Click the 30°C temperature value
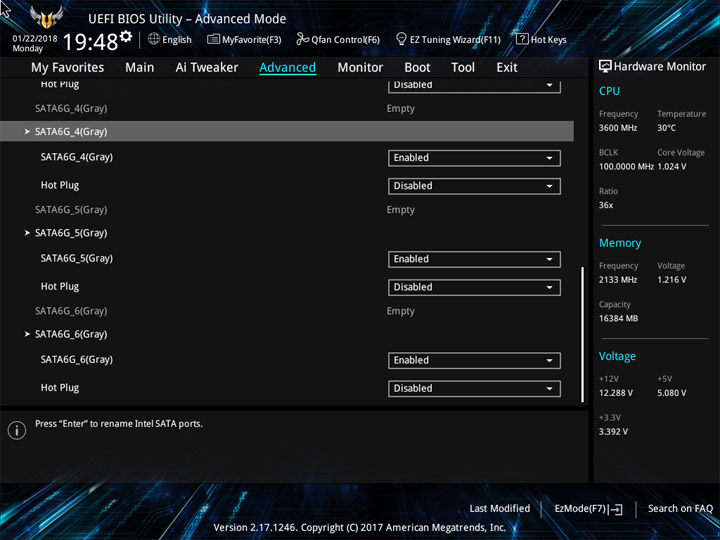 [666, 128]
